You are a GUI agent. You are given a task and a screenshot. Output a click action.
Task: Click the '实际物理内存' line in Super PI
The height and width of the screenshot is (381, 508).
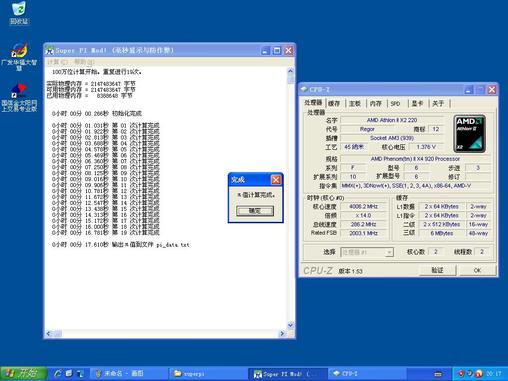(91, 84)
